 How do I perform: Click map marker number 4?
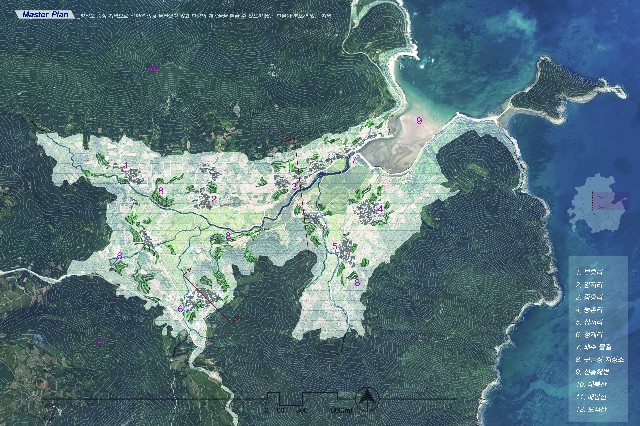[380, 209]
